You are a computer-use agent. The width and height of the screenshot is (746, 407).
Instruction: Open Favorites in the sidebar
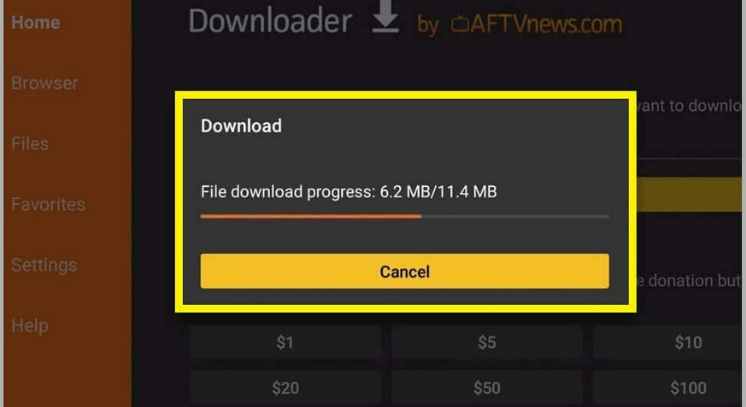click(x=49, y=204)
